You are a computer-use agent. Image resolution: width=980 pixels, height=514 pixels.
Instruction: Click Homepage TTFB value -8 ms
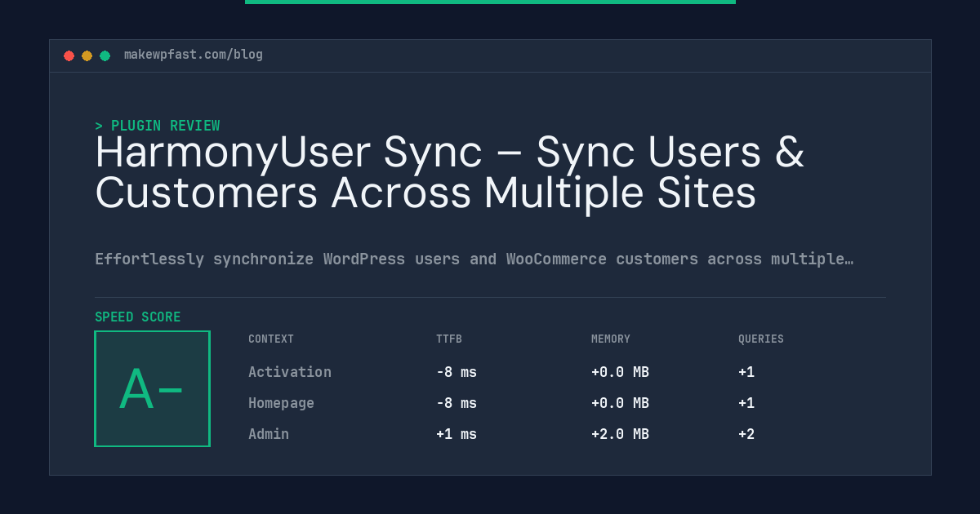(457, 403)
